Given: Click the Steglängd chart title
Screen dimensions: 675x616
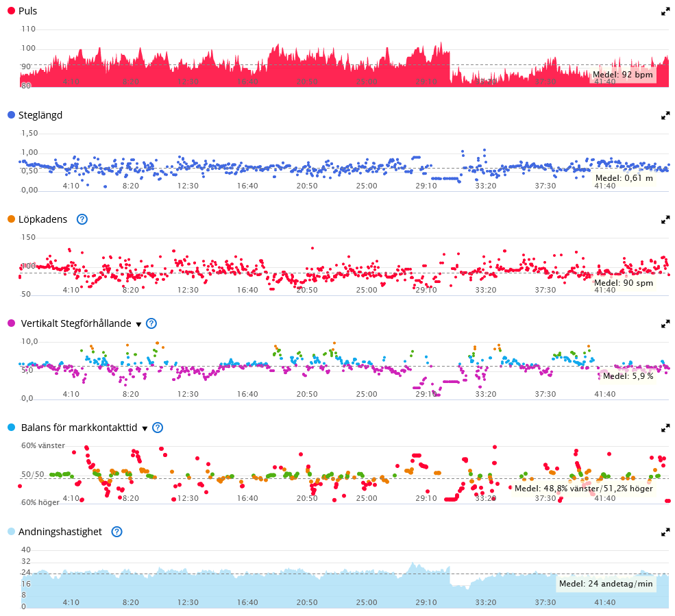Looking at the screenshot, I should click(x=40, y=115).
